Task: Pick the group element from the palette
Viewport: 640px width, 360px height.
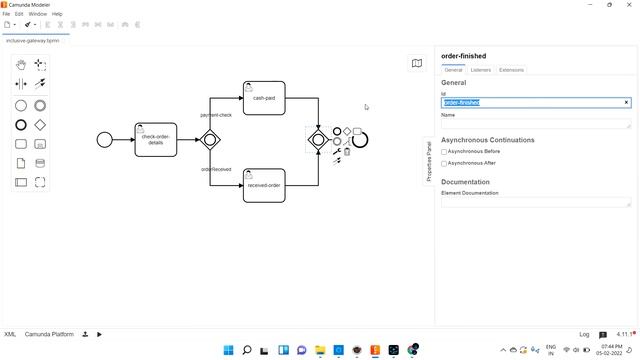Action: [x=40, y=182]
